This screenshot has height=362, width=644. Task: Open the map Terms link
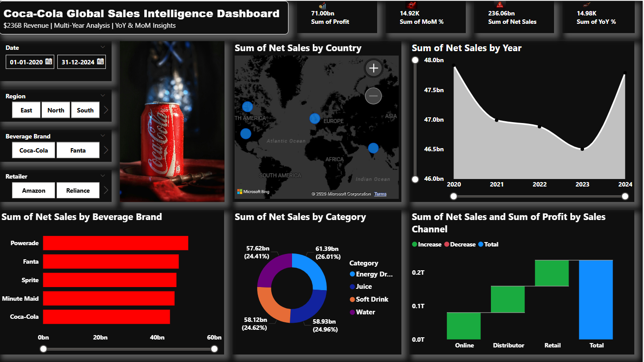pos(380,194)
